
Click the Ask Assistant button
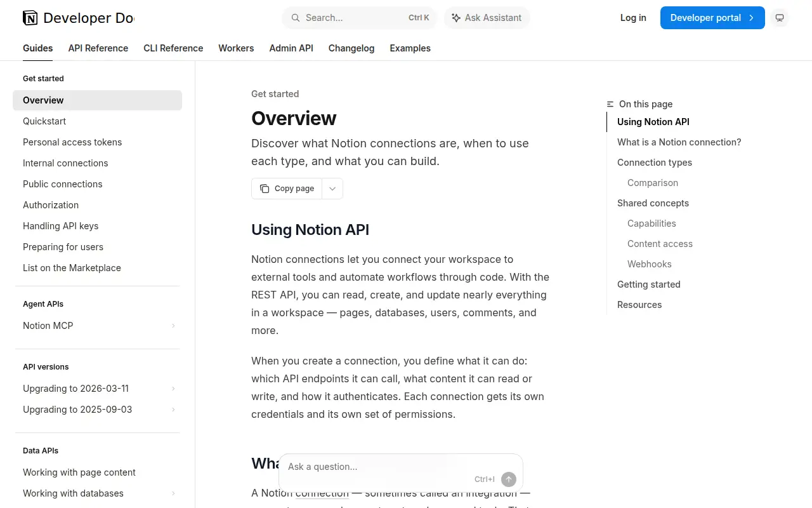[x=487, y=18]
